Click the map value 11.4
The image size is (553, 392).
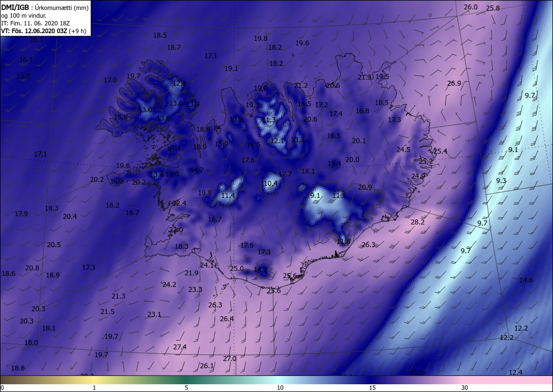coord(228,196)
